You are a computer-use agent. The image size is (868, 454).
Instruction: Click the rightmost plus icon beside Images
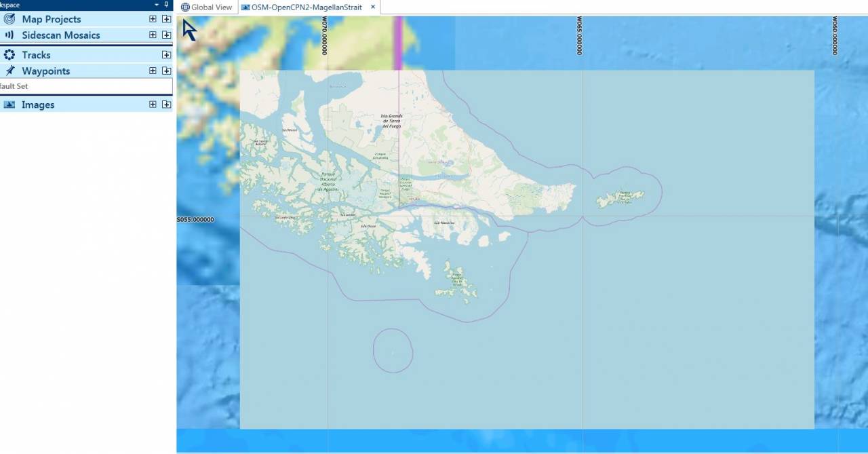tap(166, 105)
